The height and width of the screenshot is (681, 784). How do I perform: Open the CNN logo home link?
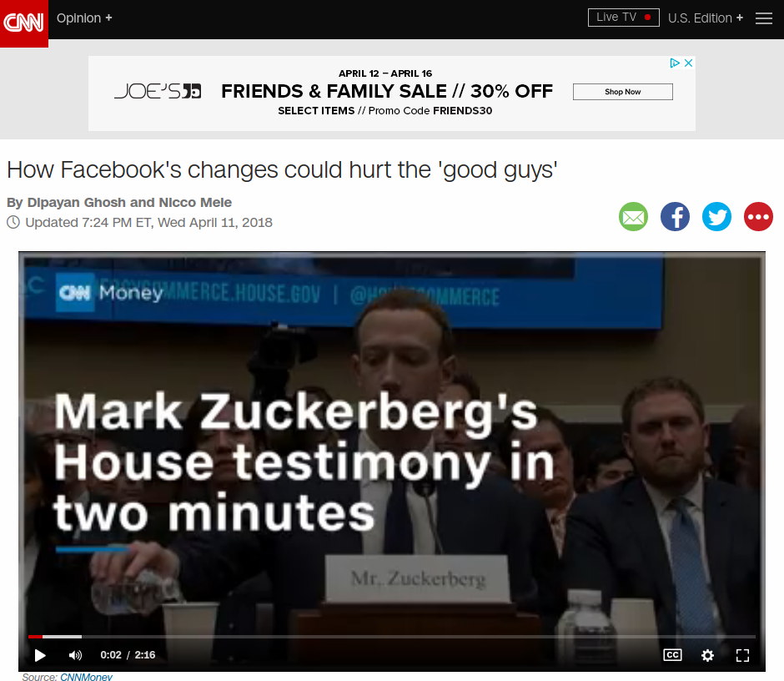pos(24,23)
